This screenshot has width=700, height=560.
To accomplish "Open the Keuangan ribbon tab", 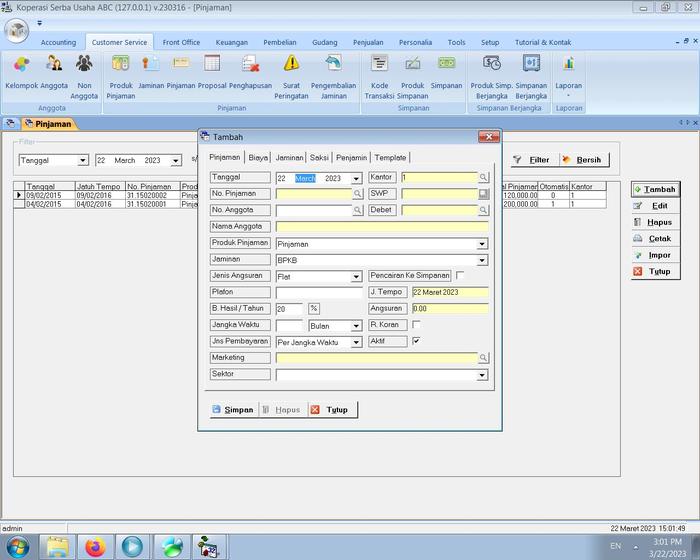I will point(232,43).
